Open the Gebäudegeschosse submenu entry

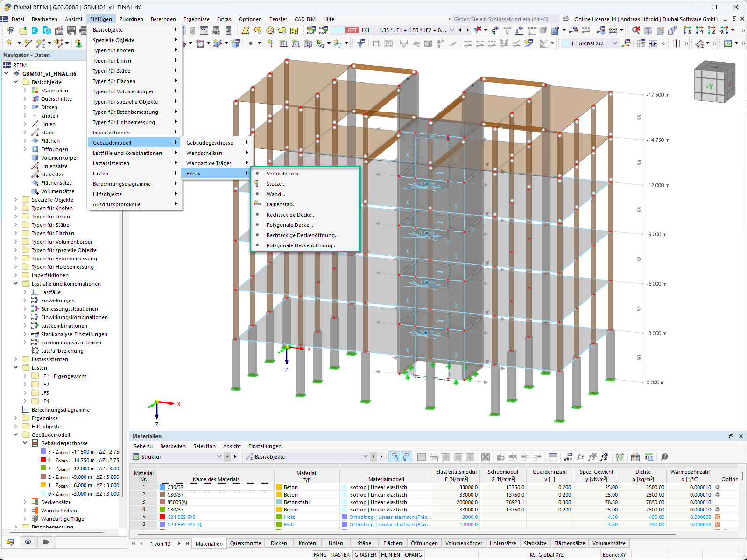tap(217, 143)
